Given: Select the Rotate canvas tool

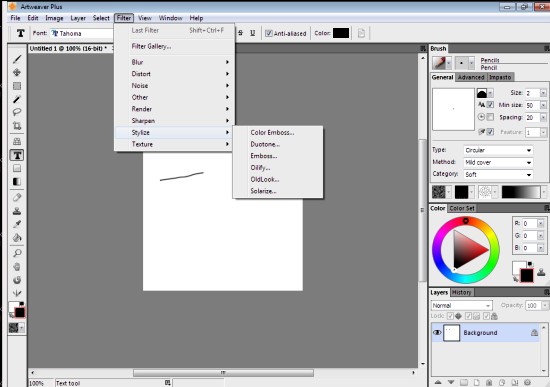Looking at the screenshot, I should (x=17, y=280).
